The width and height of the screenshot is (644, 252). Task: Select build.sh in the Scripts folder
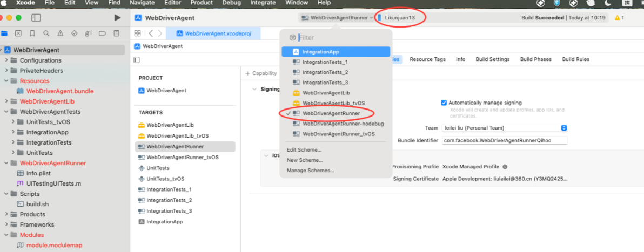point(38,204)
